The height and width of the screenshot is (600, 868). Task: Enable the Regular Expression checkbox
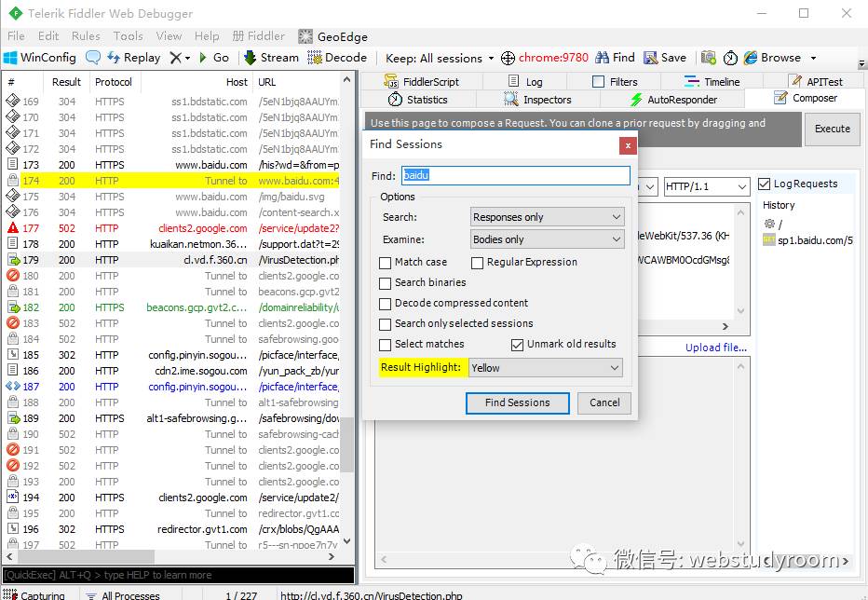pos(477,262)
